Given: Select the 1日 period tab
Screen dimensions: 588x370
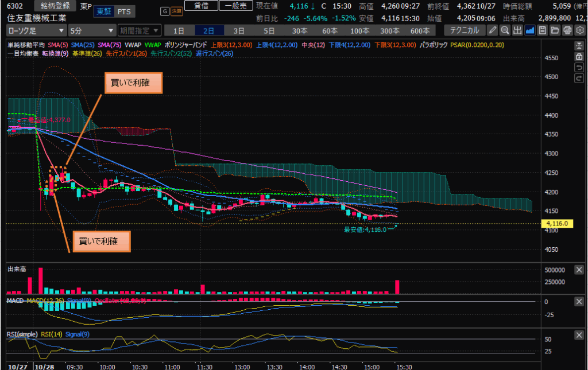Looking at the screenshot, I should (x=179, y=30).
